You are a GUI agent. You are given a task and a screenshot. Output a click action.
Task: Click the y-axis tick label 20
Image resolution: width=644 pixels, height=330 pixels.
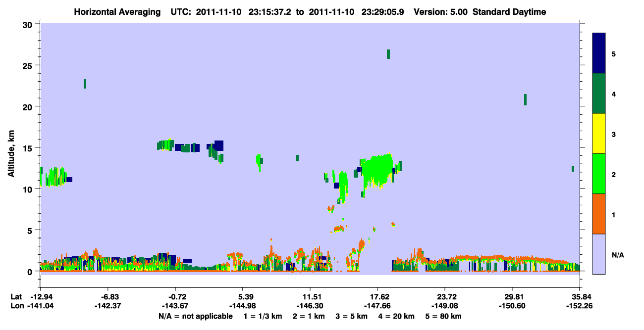[29, 107]
